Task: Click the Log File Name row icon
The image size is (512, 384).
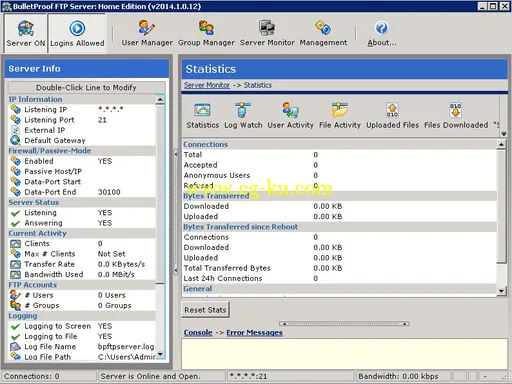Action: (15, 347)
